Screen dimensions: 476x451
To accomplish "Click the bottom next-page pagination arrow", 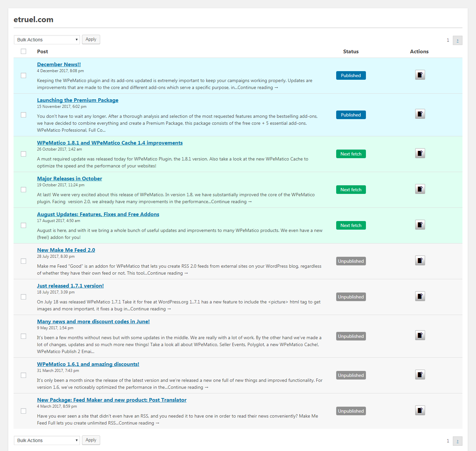I will tap(457, 441).
